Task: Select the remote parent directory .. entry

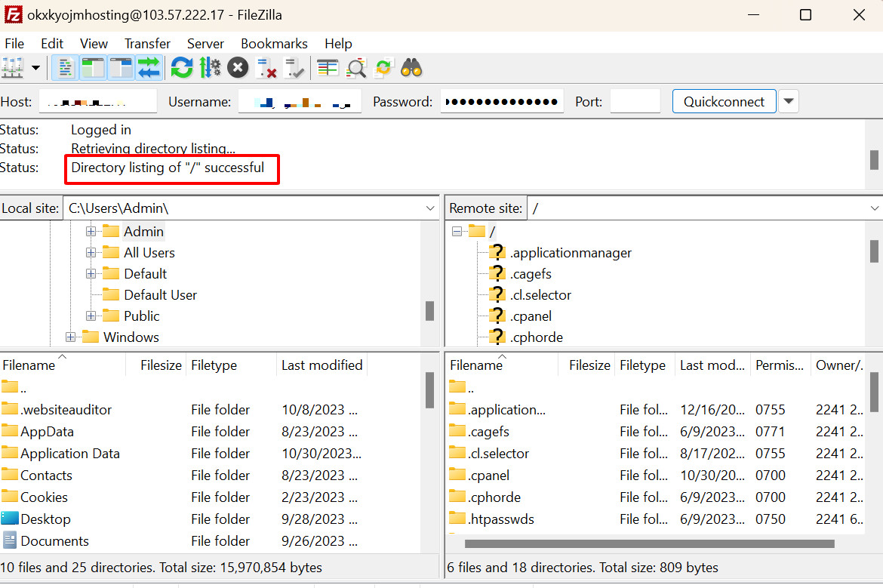Action: tap(462, 387)
